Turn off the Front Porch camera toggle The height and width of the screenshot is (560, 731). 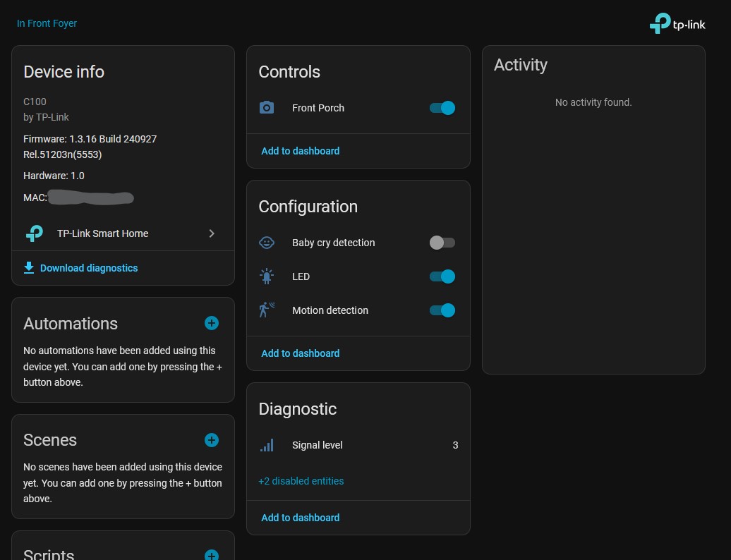tap(442, 108)
